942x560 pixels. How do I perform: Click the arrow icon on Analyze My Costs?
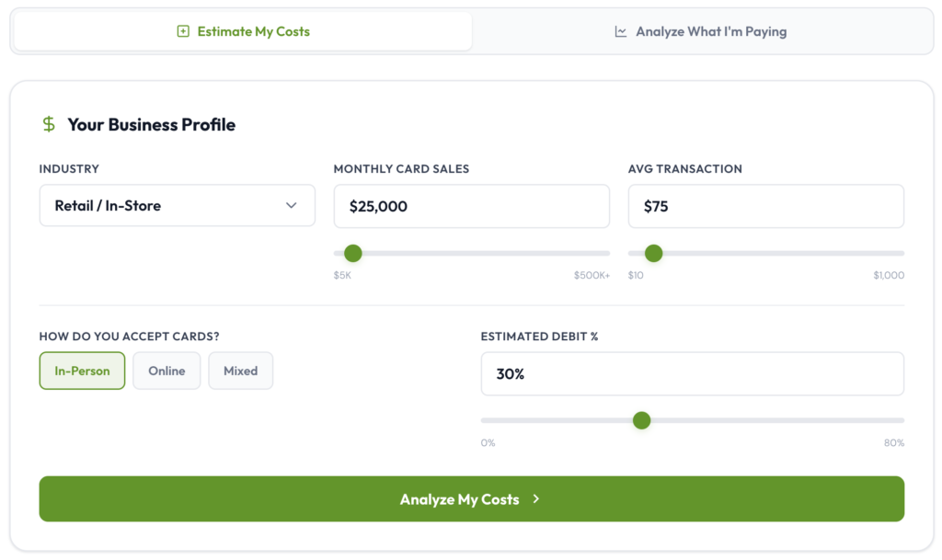click(x=536, y=499)
